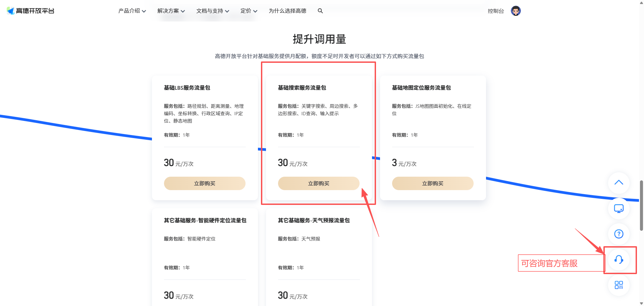The height and width of the screenshot is (306, 644).
Task: Click the monitor console floating icon
Action: pos(619,209)
